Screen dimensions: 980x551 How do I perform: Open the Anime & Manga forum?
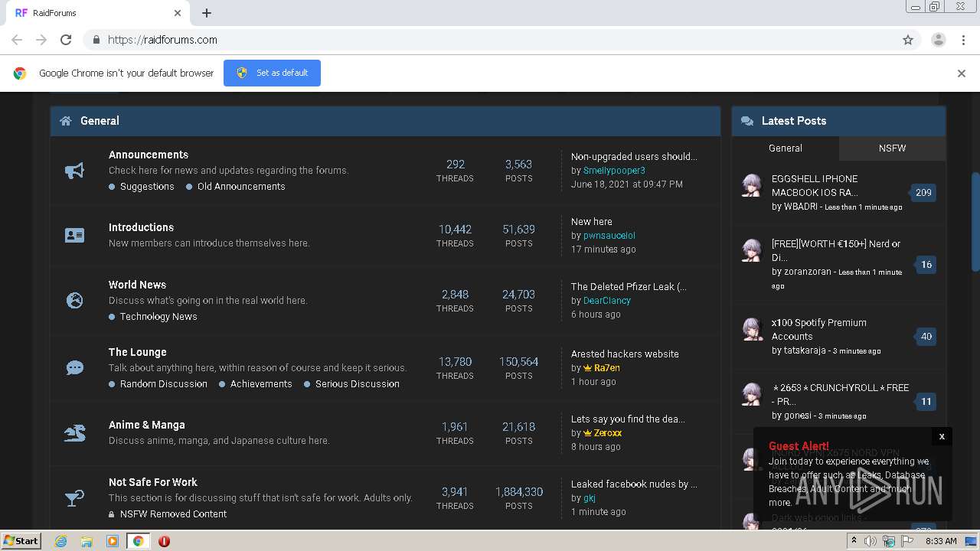pos(147,425)
